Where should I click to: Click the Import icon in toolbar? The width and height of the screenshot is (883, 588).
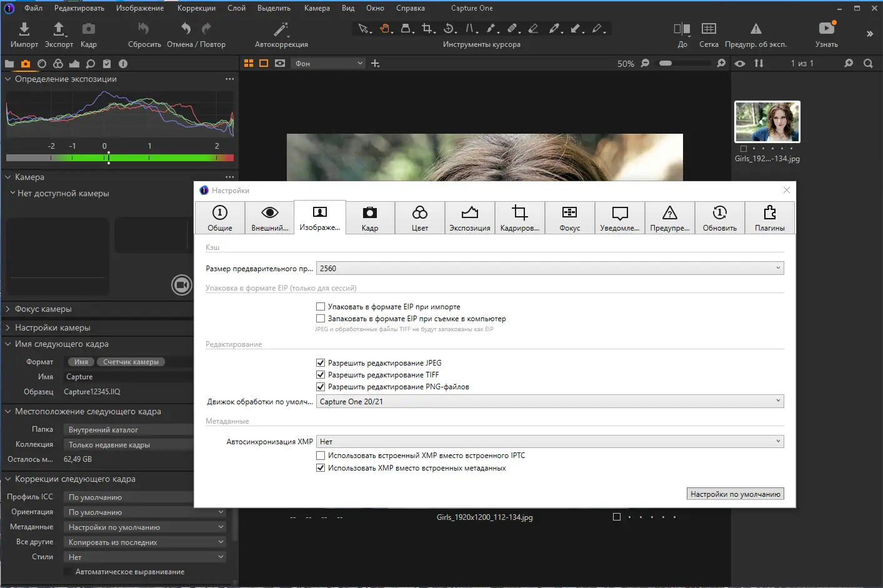tap(24, 29)
